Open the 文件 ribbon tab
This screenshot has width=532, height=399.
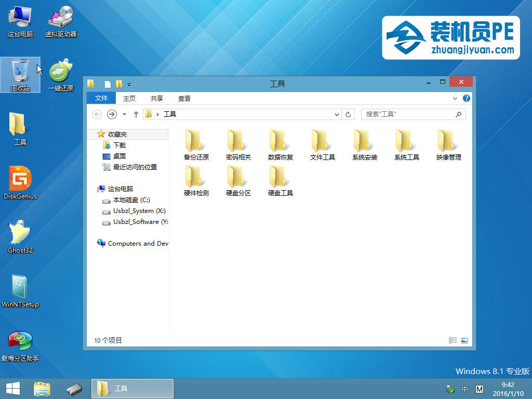click(x=101, y=98)
